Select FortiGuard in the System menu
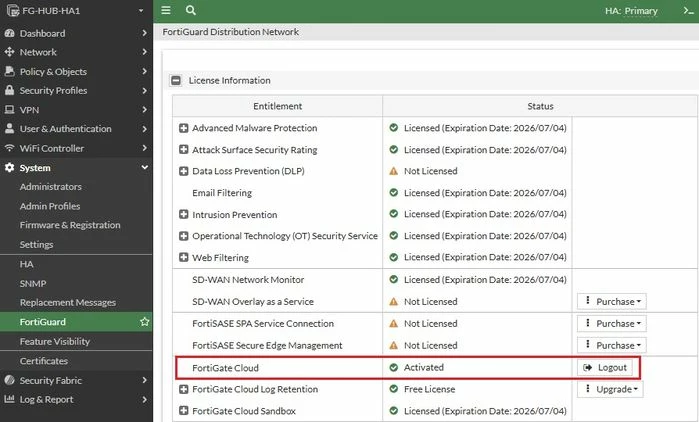Viewport: 699px width, 422px height. point(76,322)
